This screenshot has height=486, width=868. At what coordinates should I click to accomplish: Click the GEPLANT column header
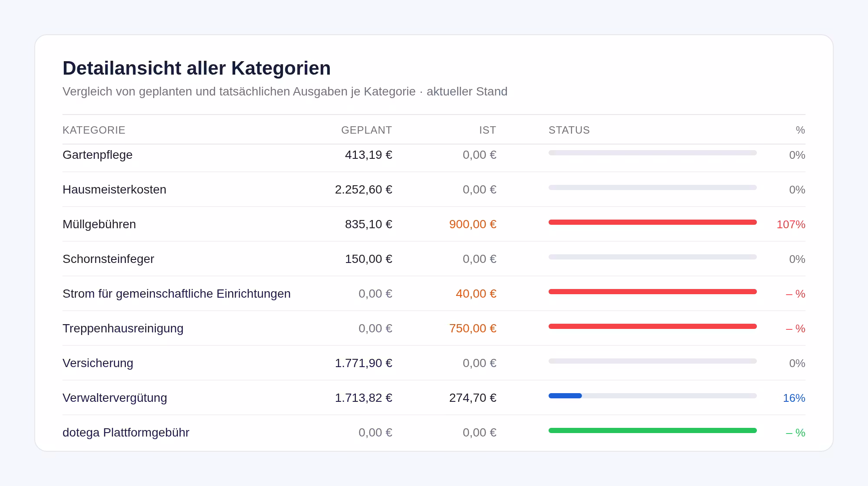(x=366, y=130)
